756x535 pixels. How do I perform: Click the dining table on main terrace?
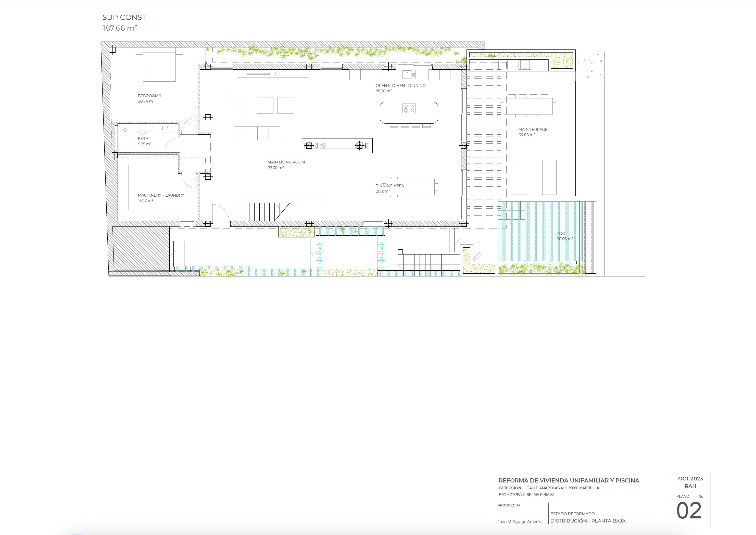(528, 106)
